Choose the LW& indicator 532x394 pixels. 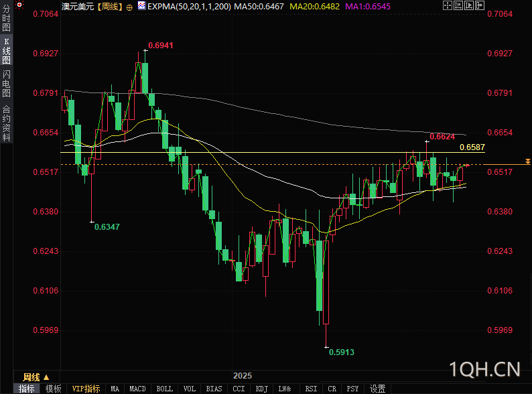pyautogui.click(x=285, y=389)
